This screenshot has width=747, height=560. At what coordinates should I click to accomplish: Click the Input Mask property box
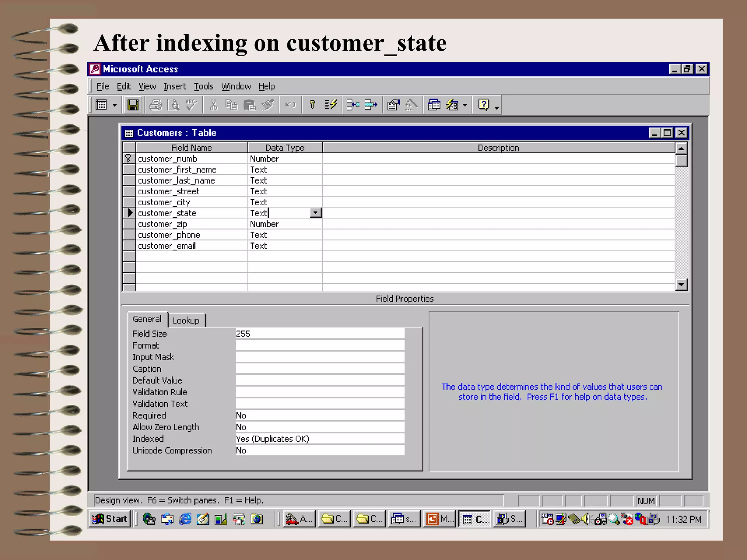(x=320, y=357)
